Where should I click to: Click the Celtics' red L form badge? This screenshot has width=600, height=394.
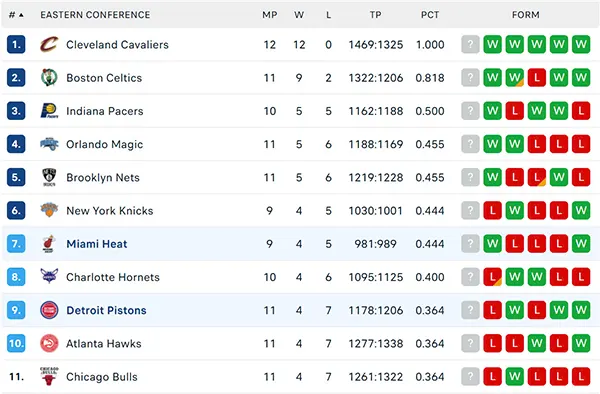[x=537, y=78]
